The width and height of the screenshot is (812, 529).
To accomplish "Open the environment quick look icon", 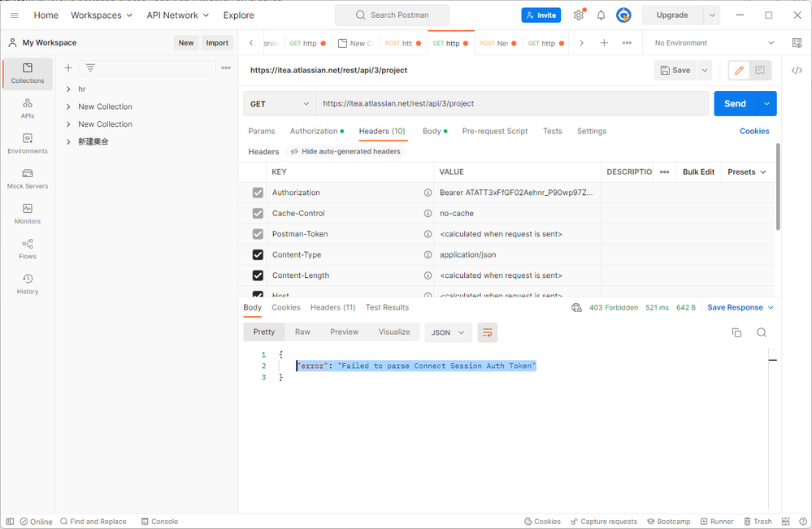I will coord(797,43).
